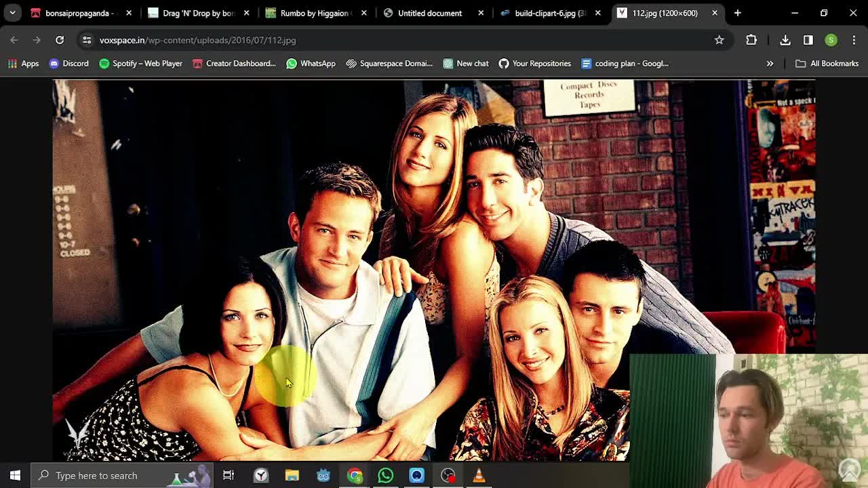The height and width of the screenshot is (488, 868).
Task: Open the Godot engine taskbar icon
Action: [x=323, y=475]
